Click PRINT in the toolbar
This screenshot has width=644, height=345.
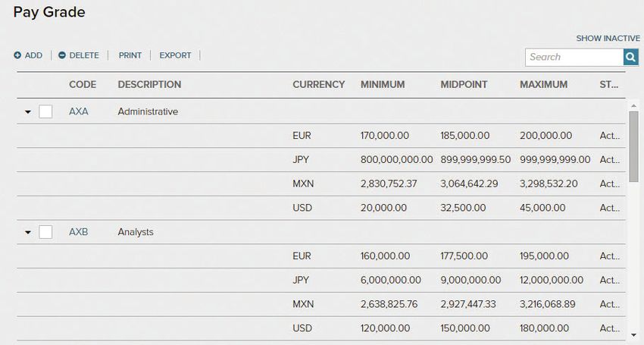click(x=130, y=55)
